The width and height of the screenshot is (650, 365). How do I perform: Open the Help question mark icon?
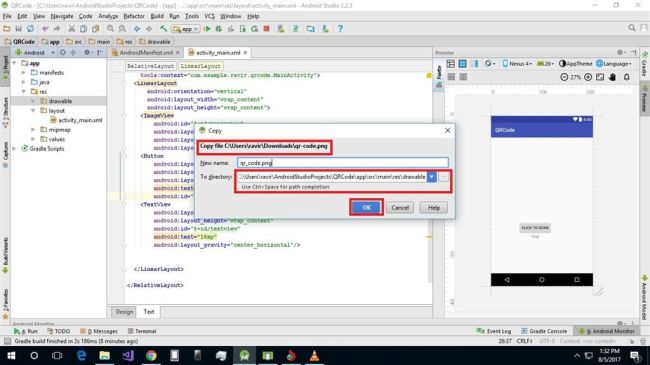click(340, 29)
